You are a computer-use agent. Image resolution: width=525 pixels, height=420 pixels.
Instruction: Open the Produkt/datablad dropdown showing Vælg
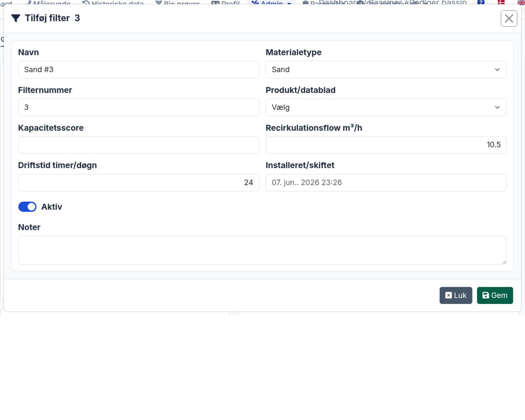click(x=386, y=107)
